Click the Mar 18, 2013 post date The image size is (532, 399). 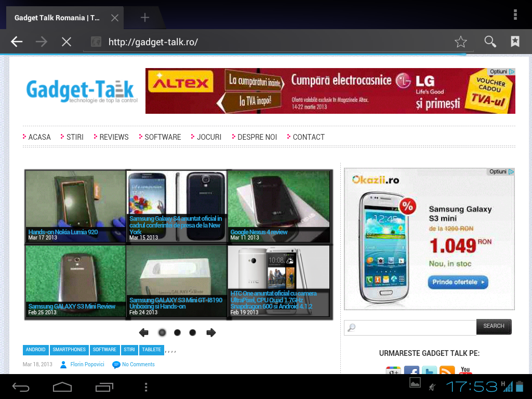[37, 364]
